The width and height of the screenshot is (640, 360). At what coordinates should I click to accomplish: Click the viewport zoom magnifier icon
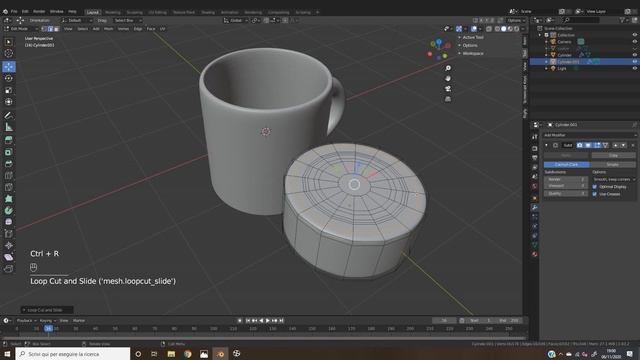pyautogui.click(x=448, y=68)
